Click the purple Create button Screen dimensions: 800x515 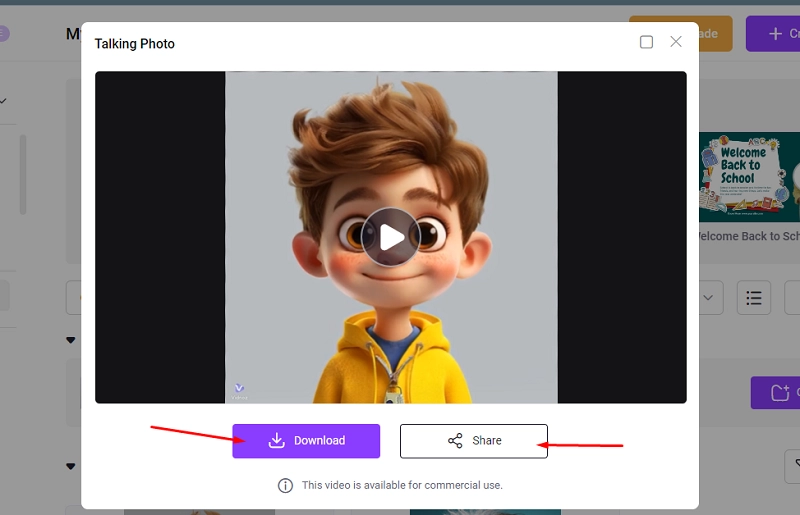pyautogui.click(x=775, y=34)
